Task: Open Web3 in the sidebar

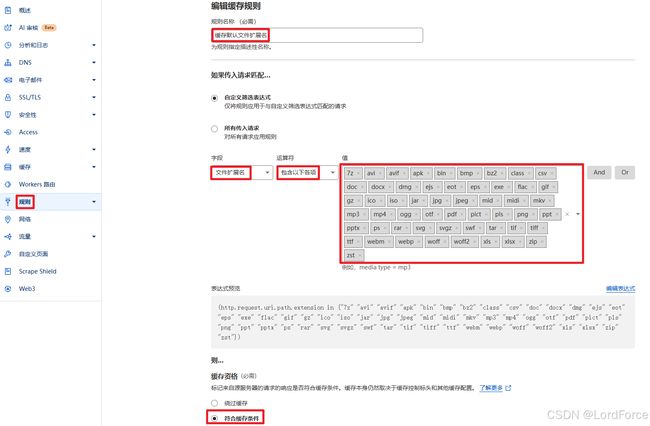Action: [27, 288]
